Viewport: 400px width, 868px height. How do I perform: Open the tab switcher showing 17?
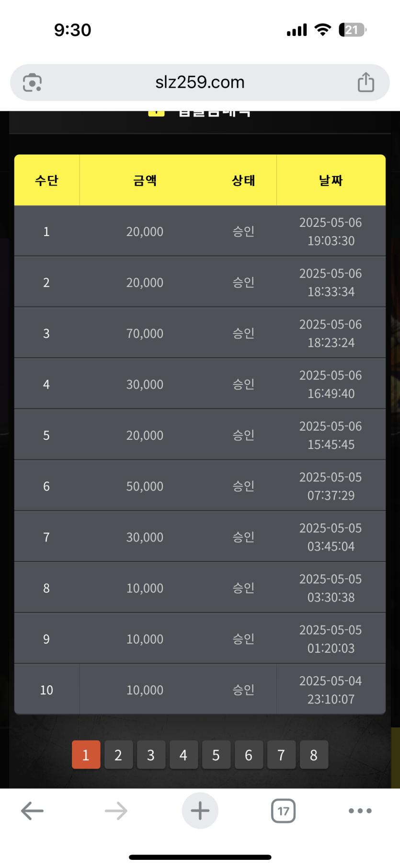tap(283, 811)
